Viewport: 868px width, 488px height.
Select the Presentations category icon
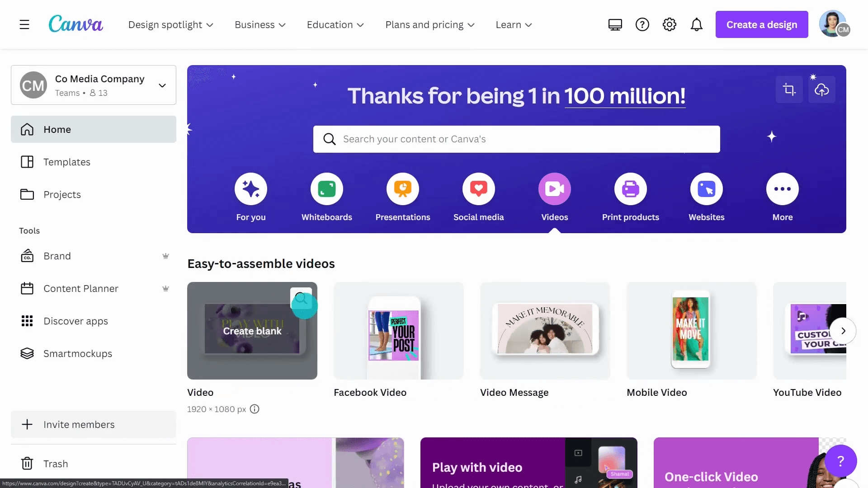coord(403,189)
